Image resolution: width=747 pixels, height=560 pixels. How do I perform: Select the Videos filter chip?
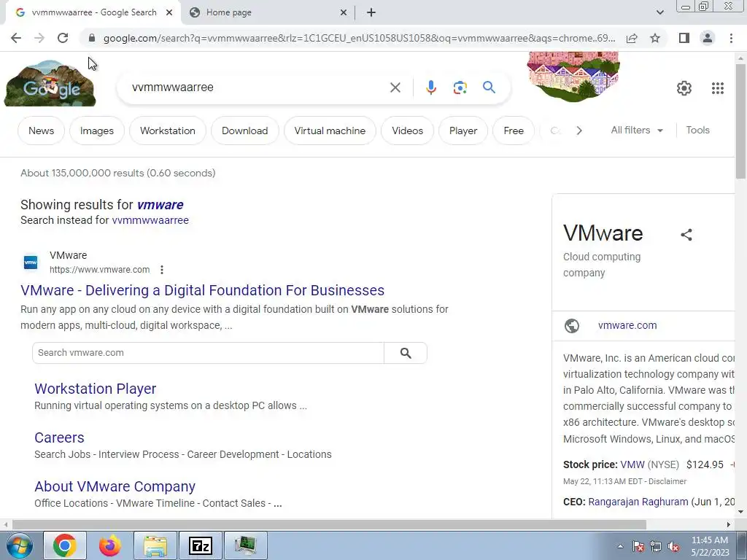tap(407, 131)
